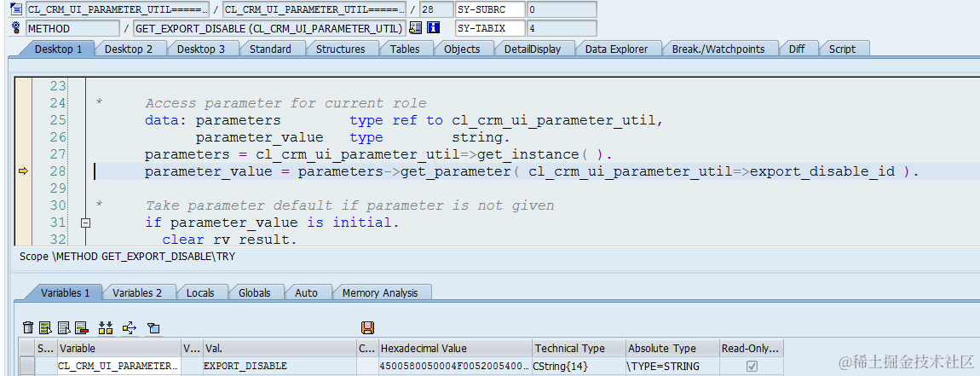Image resolution: width=980 pixels, height=376 pixels.
Task: Click the icon with two downward arrows over yellow boxes
Action: [x=106, y=327]
